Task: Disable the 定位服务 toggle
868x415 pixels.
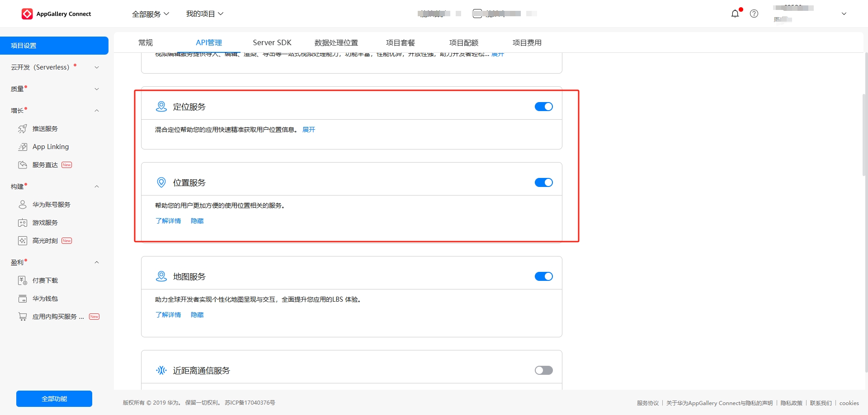Action: 544,107
